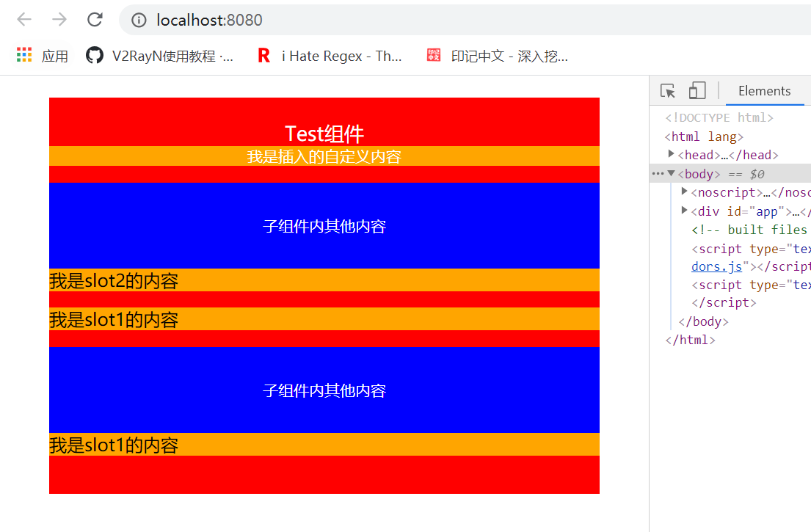Select the <!DOCTYPE html> line
Image resolution: width=811 pixels, height=532 pixels.
[x=719, y=118]
